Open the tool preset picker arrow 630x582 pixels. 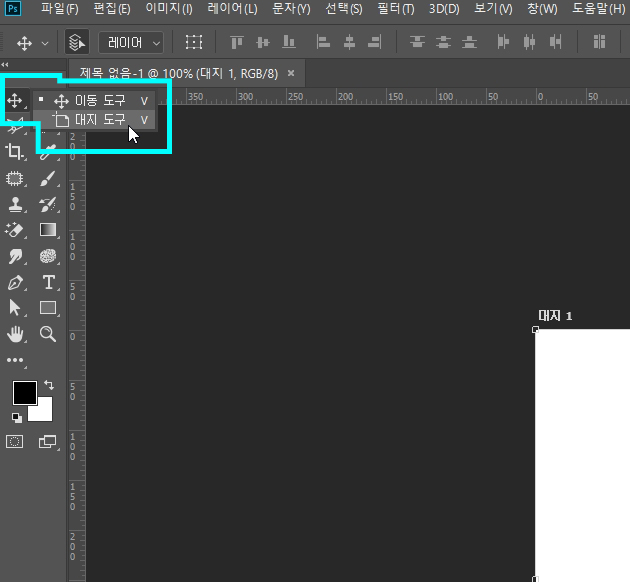tap(45, 43)
